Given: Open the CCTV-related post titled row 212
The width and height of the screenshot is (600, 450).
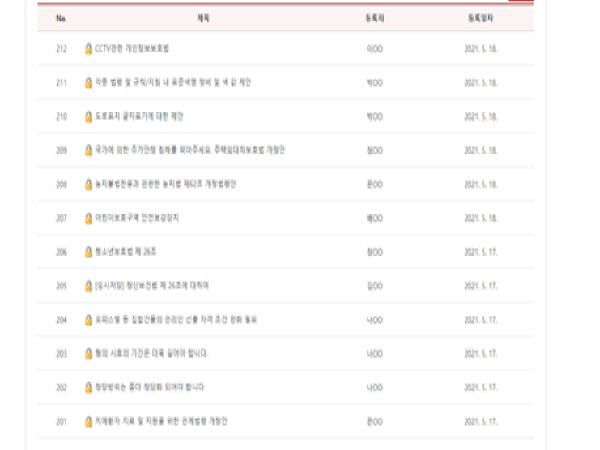Looking at the screenshot, I should coord(132,49).
